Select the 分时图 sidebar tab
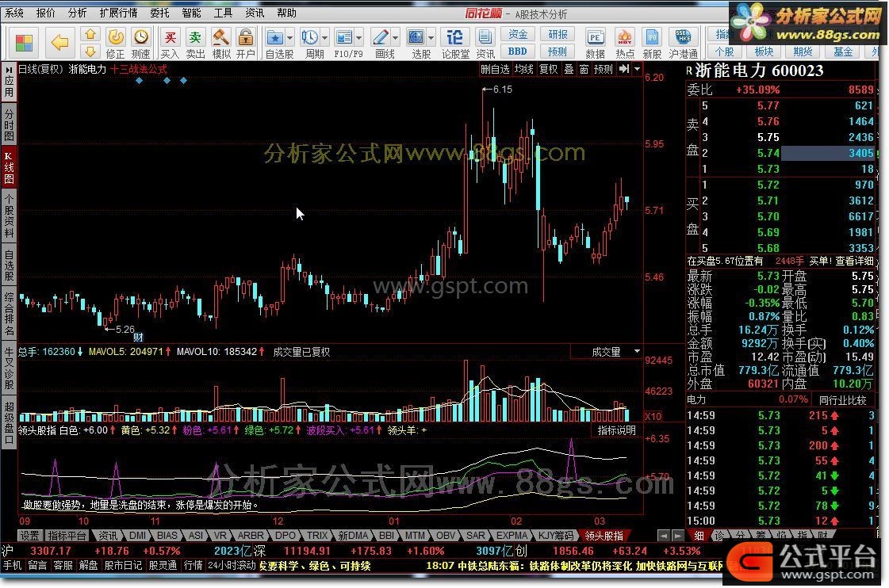This screenshot has height=588, width=889. (x=9, y=126)
